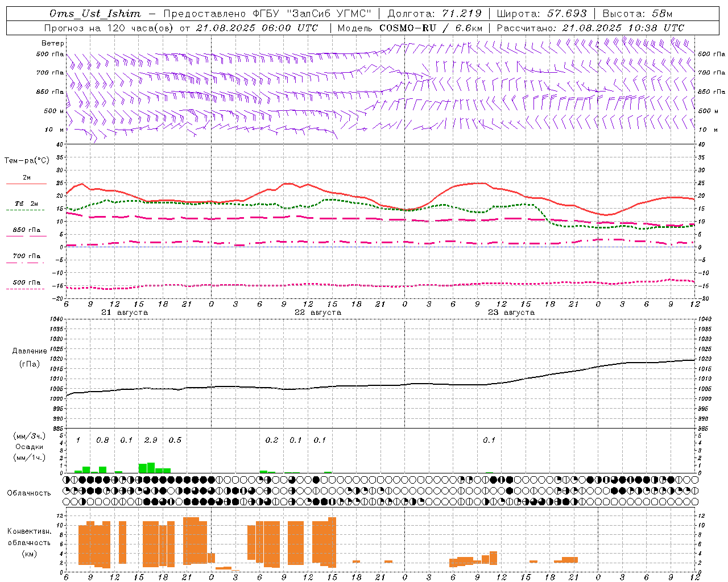Viewport: 728px width, 582px height.
Task: Click the 2.9 precipitation value
Action: pos(151,440)
